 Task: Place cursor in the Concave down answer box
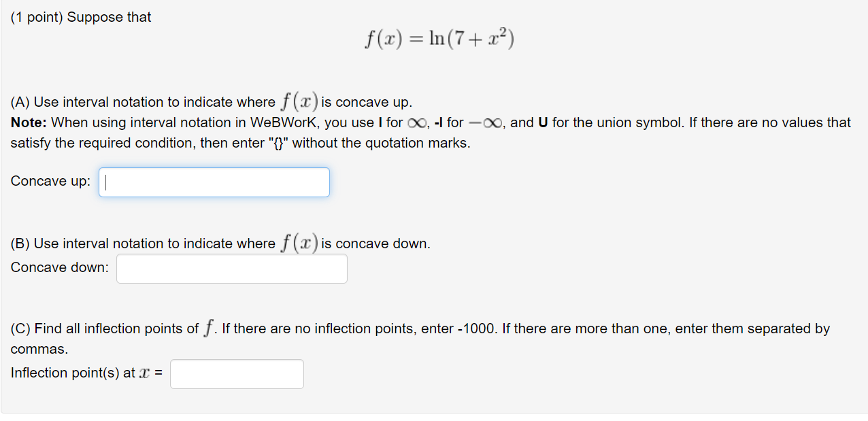point(231,268)
